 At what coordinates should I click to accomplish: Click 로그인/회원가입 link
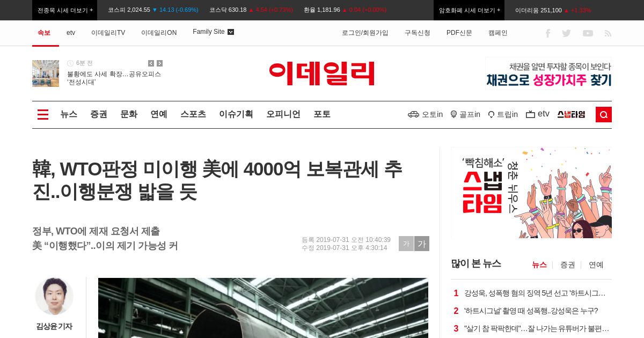(x=365, y=33)
